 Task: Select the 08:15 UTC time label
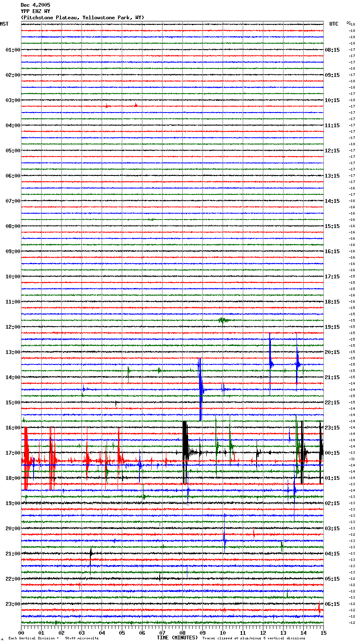point(332,50)
